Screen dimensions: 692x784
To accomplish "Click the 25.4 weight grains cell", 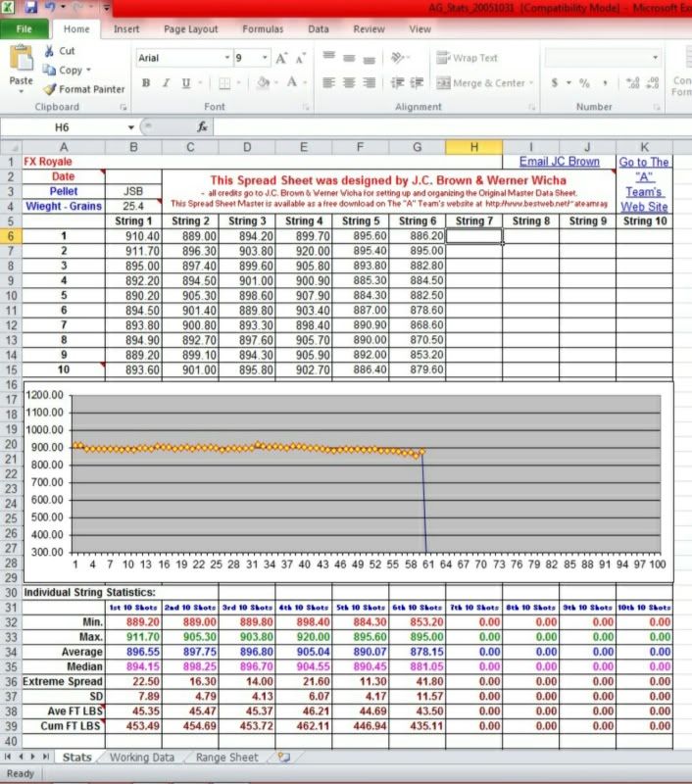I will (x=133, y=206).
